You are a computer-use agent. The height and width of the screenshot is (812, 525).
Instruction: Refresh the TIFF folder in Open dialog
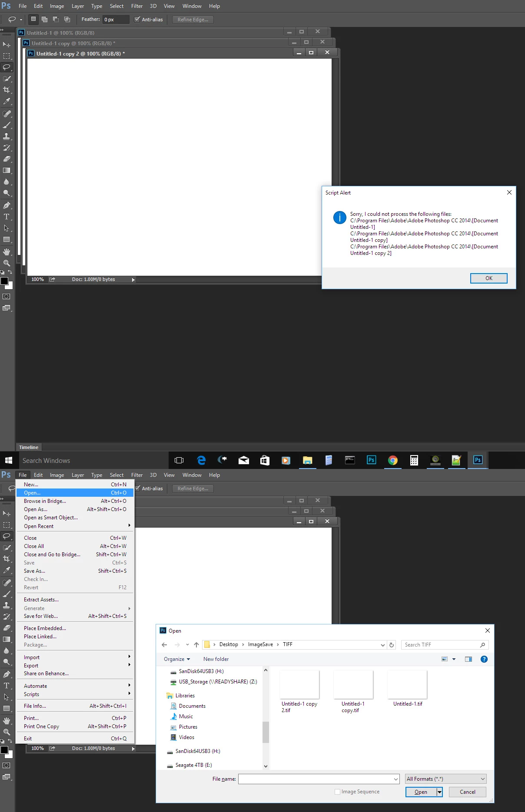[392, 645]
